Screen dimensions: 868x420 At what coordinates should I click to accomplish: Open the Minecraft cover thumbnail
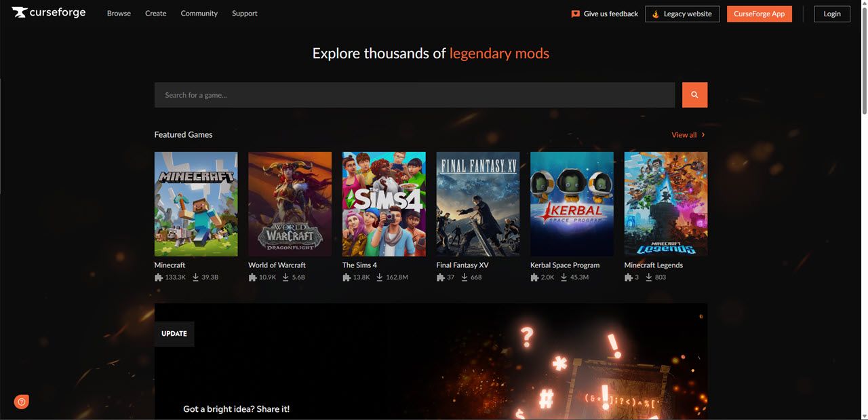coord(196,204)
